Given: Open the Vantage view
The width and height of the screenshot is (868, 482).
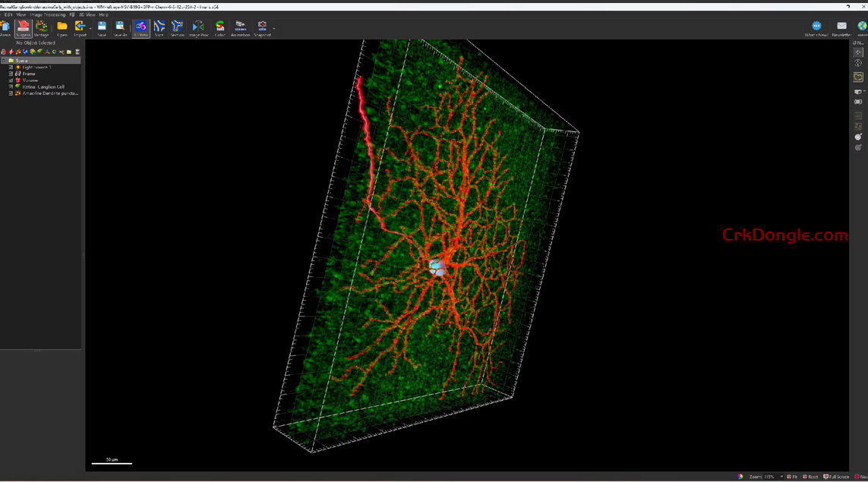Looking at the screenshot, I should 41,28.
